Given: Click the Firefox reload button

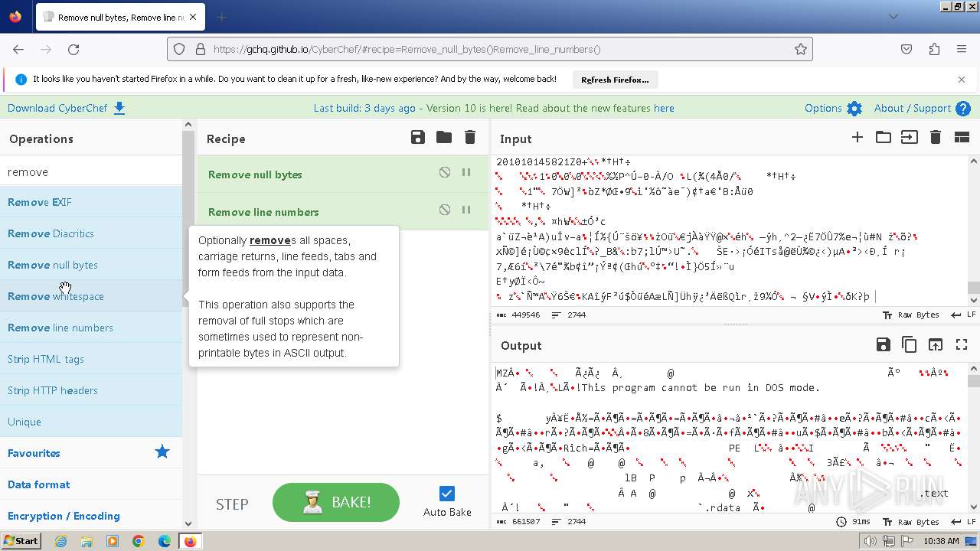Looking at the screenshot, I should click(73, 49).
